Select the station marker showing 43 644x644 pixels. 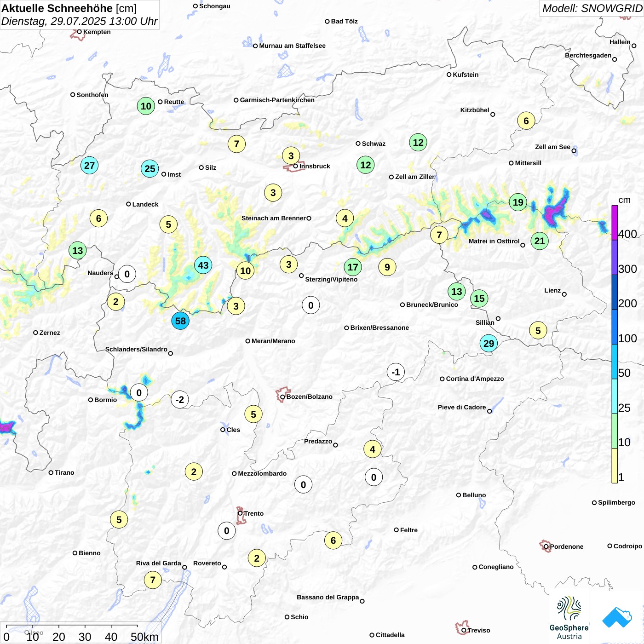(x=203, y=265)
